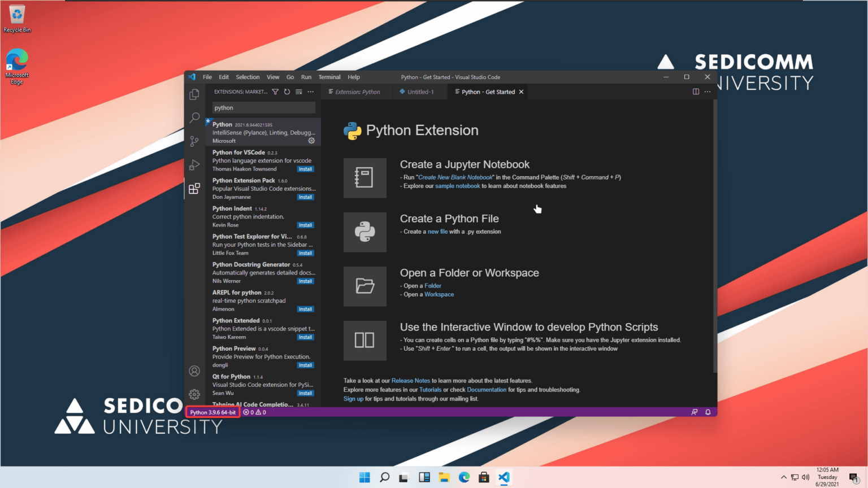868x488 pixels.
Task: Open the File menu
Action: 207,77
